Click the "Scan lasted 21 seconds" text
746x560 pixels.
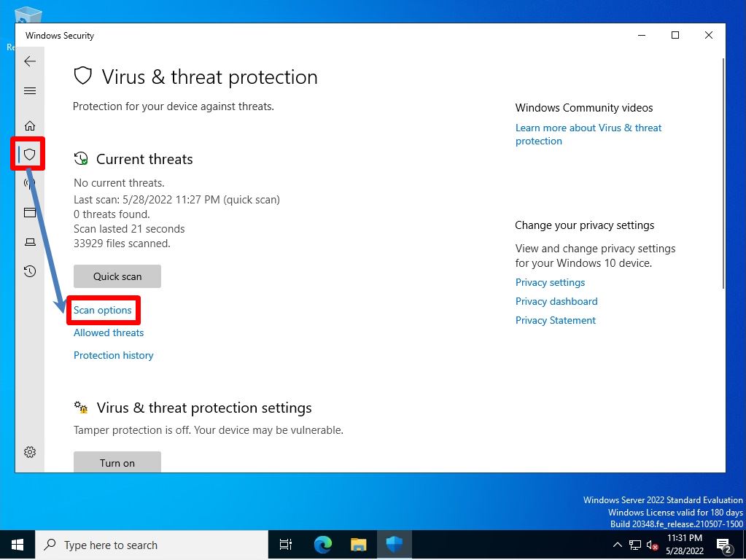click(129, 229)
